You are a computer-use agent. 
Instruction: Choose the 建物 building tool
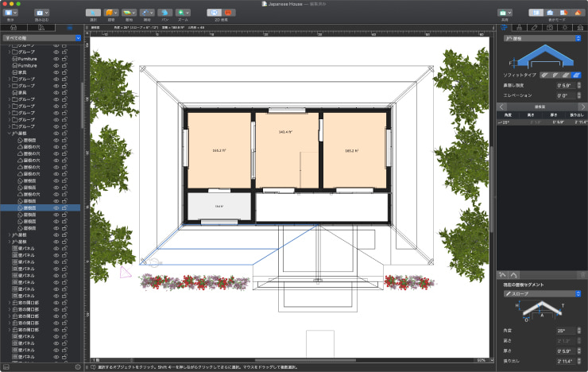click(111, 13)
